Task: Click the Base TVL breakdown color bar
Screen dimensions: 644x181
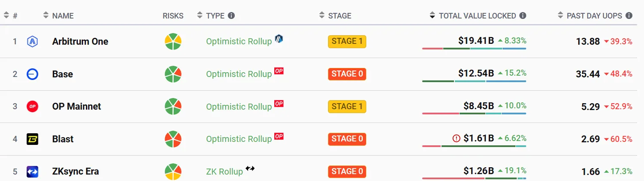Action: pos(474,81)
